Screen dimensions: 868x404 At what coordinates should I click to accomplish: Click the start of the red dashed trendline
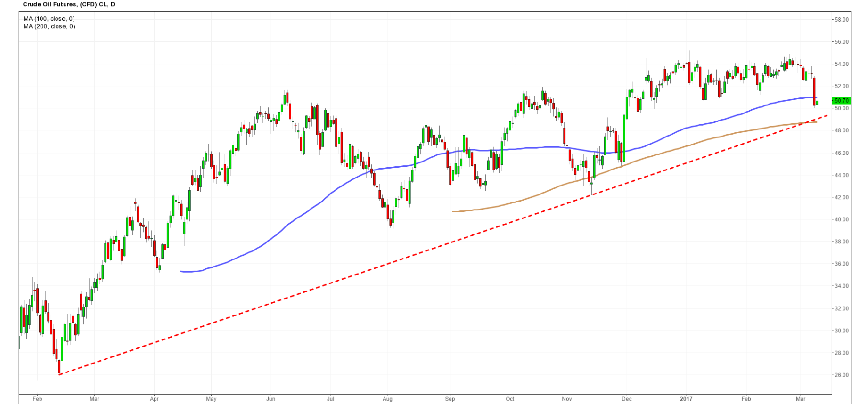click(60, 374)
